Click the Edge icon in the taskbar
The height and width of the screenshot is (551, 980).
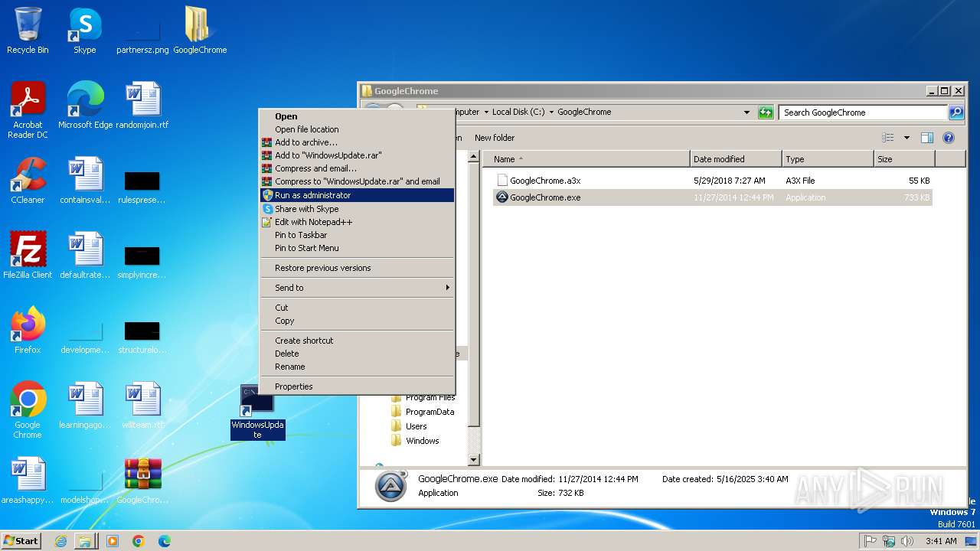point(164,541)
